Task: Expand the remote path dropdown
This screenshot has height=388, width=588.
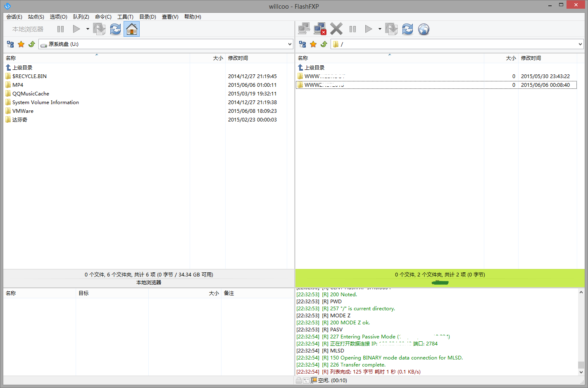Action: pyautogui.click(x=580, y=44)
